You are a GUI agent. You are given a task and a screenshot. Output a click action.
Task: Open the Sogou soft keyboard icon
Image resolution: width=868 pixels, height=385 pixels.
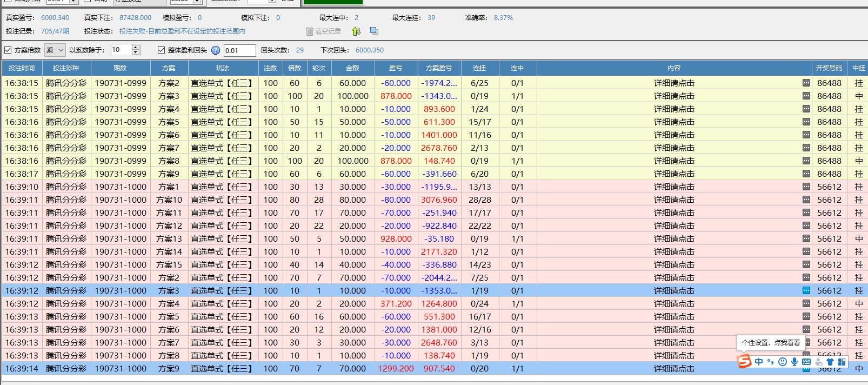click(x=806, y=362)
